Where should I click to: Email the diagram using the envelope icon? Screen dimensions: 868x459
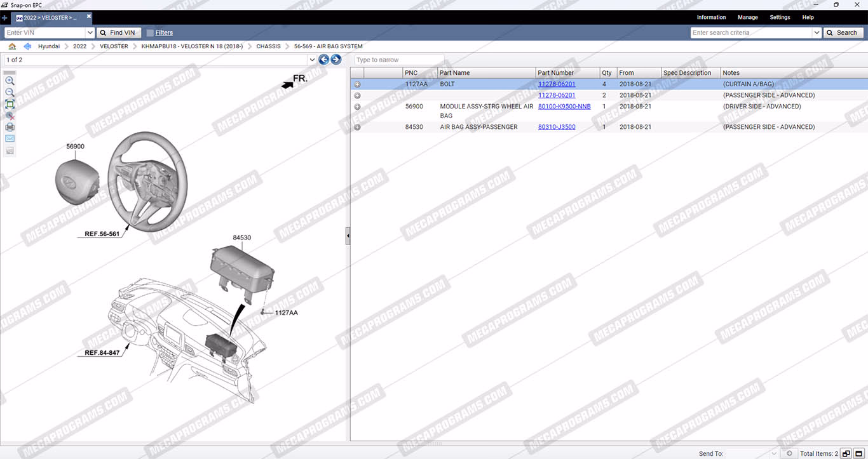[x=10, y=138]
